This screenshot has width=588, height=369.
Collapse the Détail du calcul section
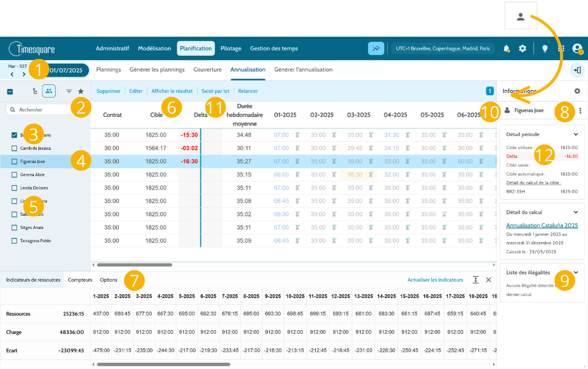(x=575, y=212)
